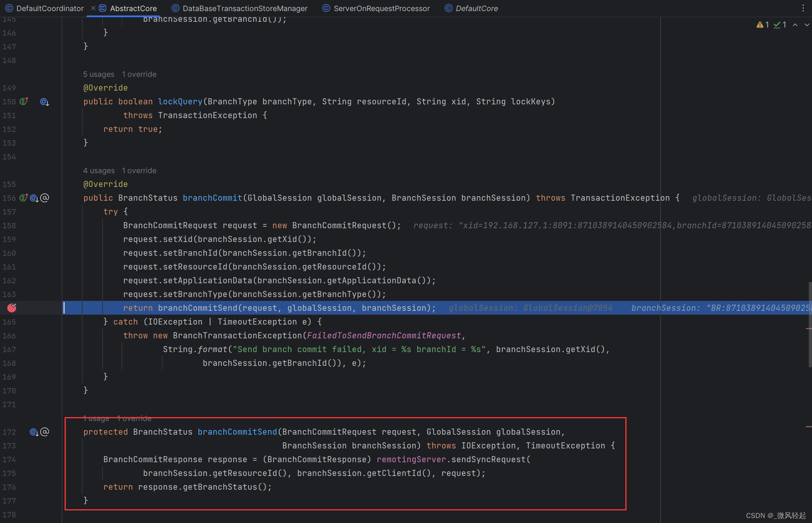Click the @Override annotation on line 155

[106, 184]
